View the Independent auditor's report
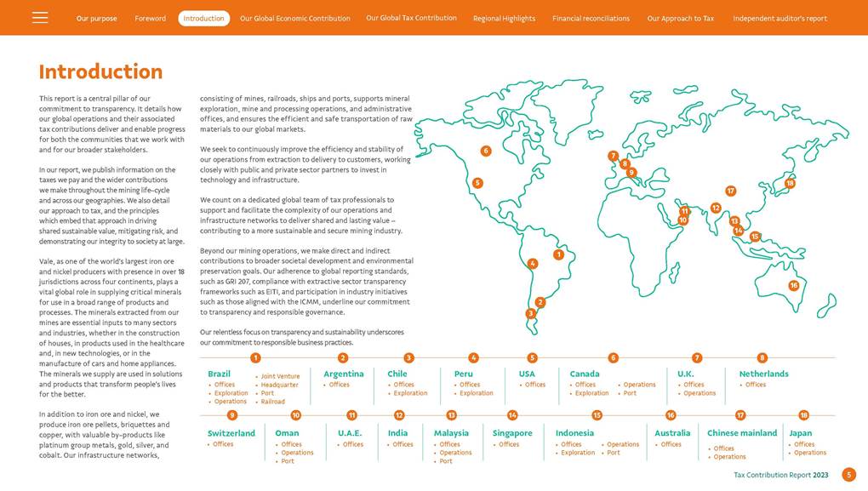This screenshot has height=491, width=868. pyautogui.click(x=779, y=18)
